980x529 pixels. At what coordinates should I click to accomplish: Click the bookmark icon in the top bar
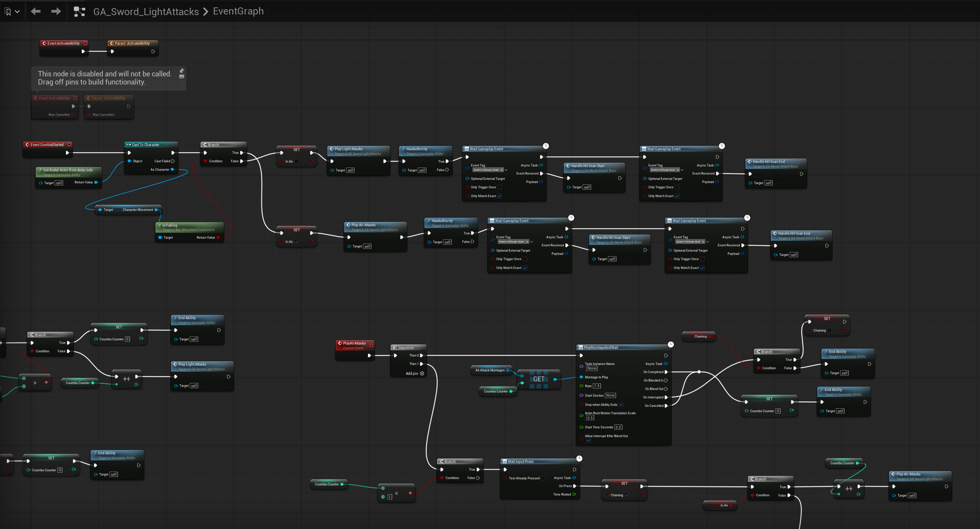click(x=8, y=12)
